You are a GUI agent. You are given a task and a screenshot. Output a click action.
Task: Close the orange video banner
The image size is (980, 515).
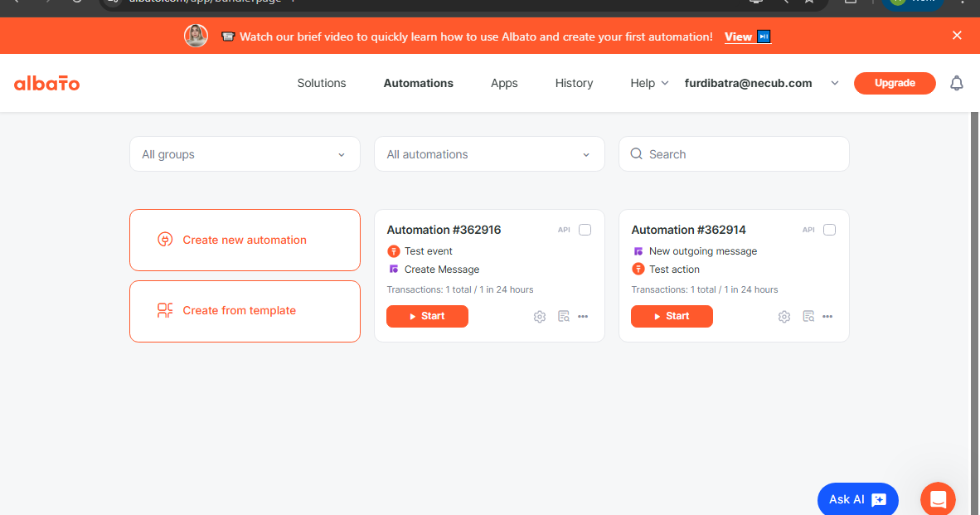click(x=957, y=35)
